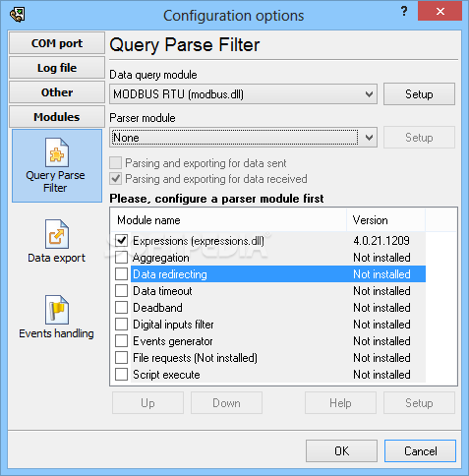The height and width of the screenshot is (476, 469).
Task: Select the Deadband module row text
Action: coord(157,308)
